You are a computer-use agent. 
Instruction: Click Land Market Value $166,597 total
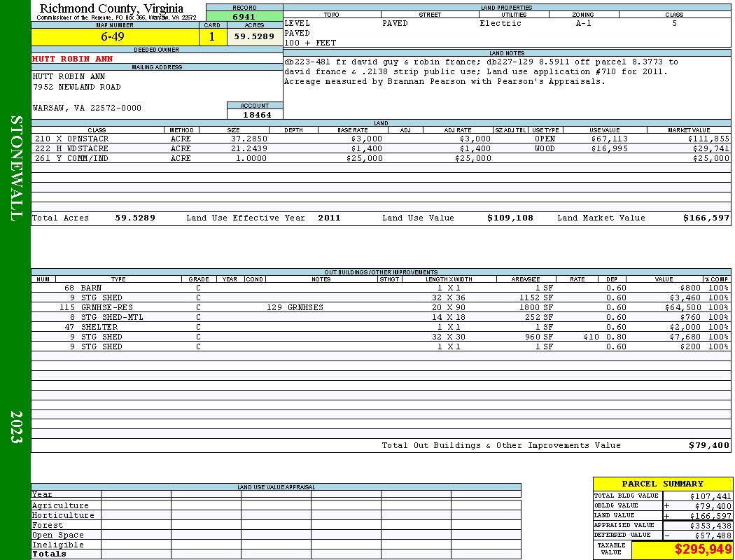706,218
